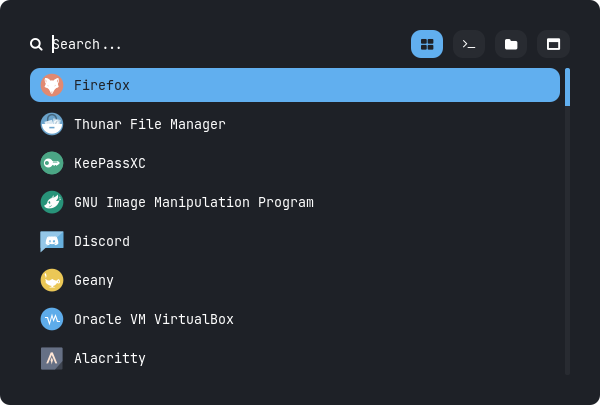600x405 pixels.
Task: Click the blue VirtualBox icon
Action: (x=52, y=319)
